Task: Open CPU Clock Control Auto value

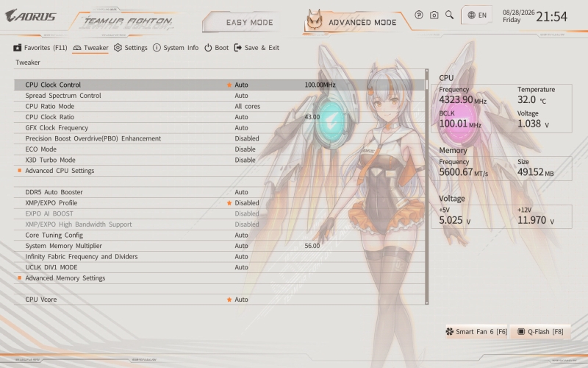Action: pyautogui.click(x=242, y=85)
